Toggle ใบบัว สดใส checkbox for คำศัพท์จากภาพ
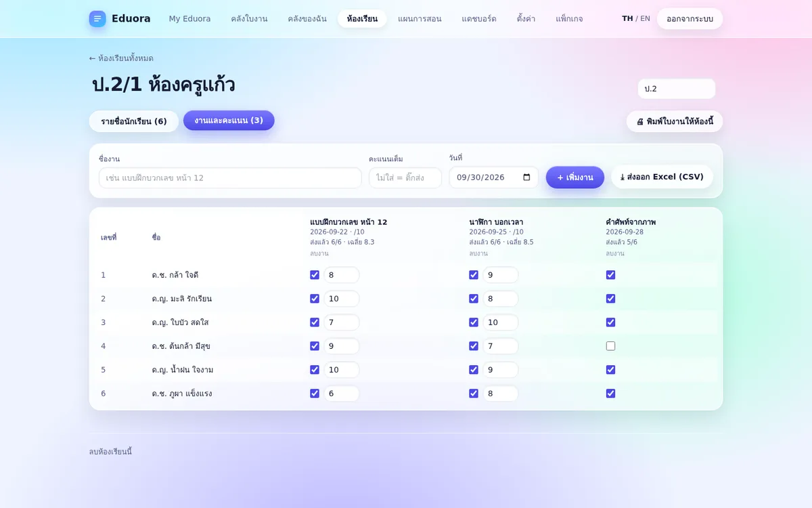Screen dimensions: 812x508 (611, 322)
